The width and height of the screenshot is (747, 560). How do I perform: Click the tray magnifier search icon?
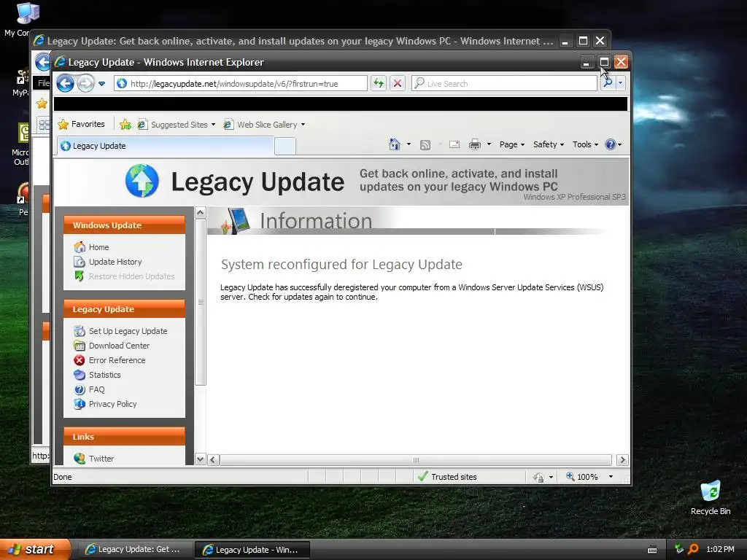click(693, 549)
